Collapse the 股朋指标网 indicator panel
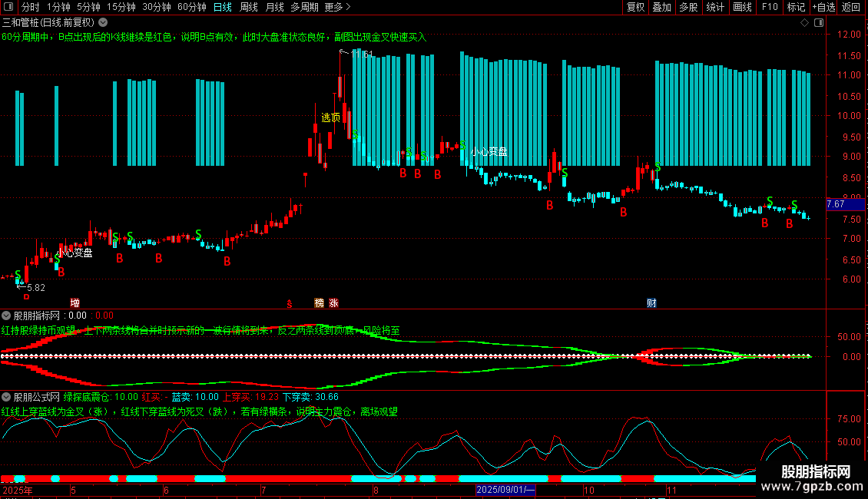This screenshot has height=499, width=868. coord(6,316)
